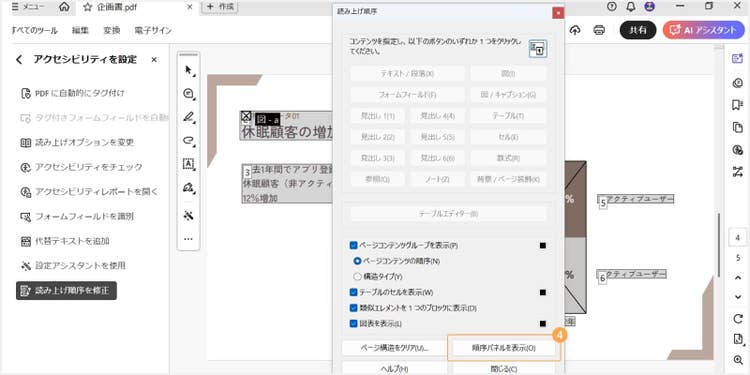Toggle 類似エレメントを1つのブロックに表示 checkbox
This screenshot has width=750, height=375.
coord(354,308)
